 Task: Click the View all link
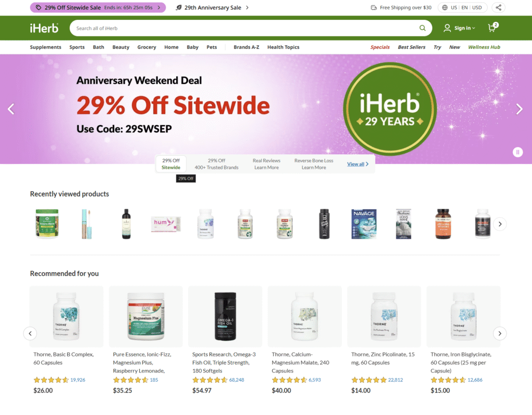[357, 164]
